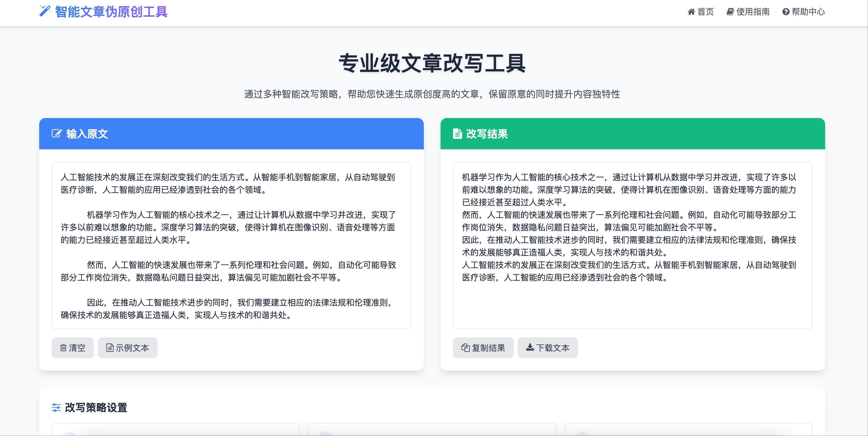Viewport: 868px width, 436px height.
Task: Click the 专业级文章改写工具 main heading
Action: click(x=432, y=63)
